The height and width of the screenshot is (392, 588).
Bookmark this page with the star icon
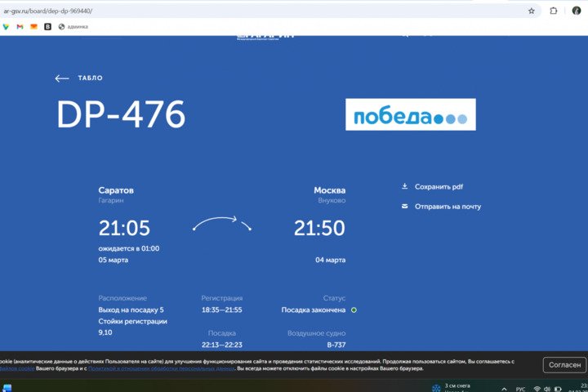[532, 11]
